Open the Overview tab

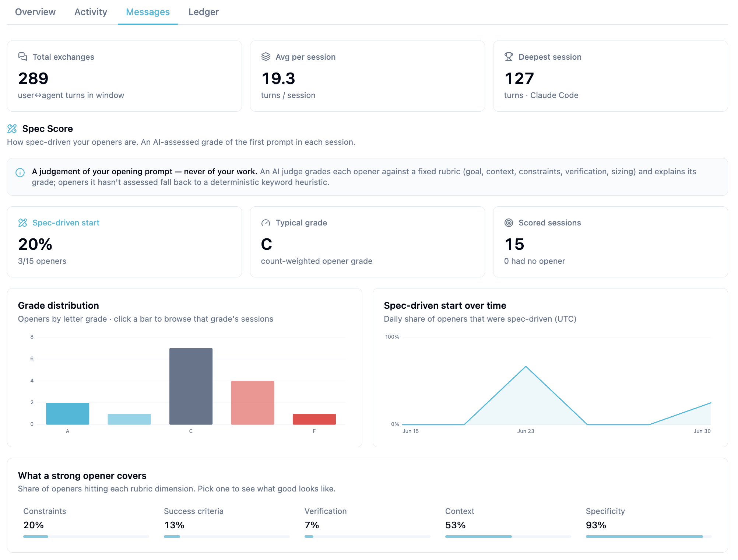(x=35, y=12)
